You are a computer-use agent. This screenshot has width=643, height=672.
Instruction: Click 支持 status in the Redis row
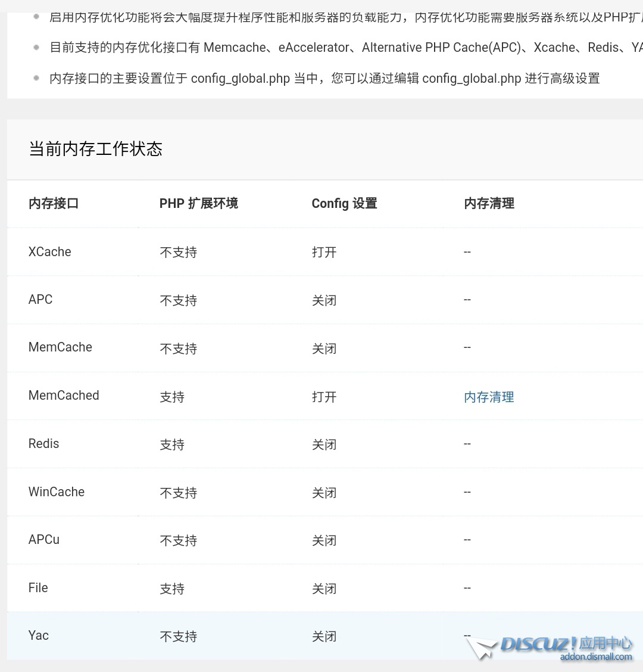(172, 444)
